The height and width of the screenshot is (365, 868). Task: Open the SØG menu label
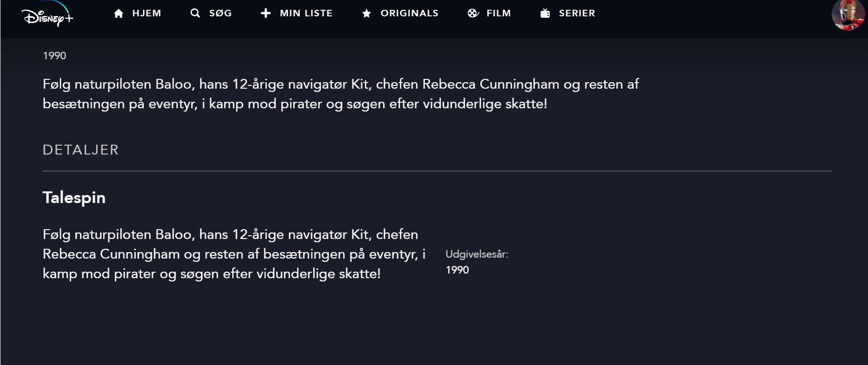[x=221, y=13]
